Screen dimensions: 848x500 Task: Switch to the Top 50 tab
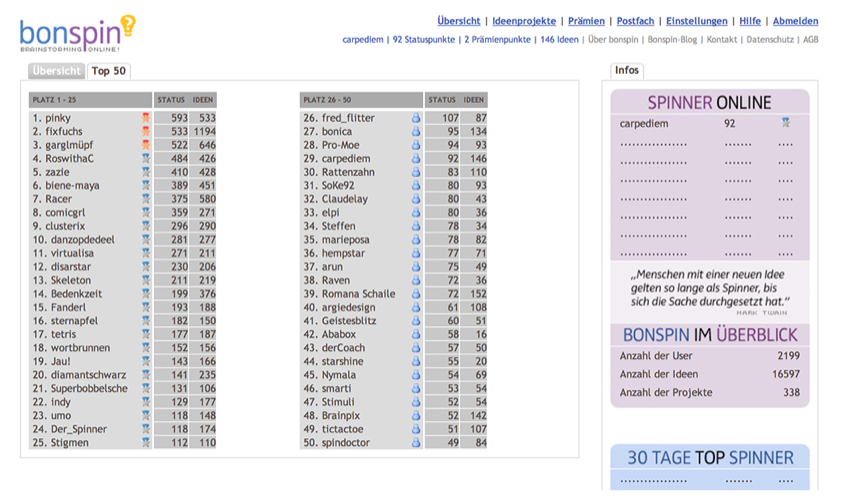point(108,71)
